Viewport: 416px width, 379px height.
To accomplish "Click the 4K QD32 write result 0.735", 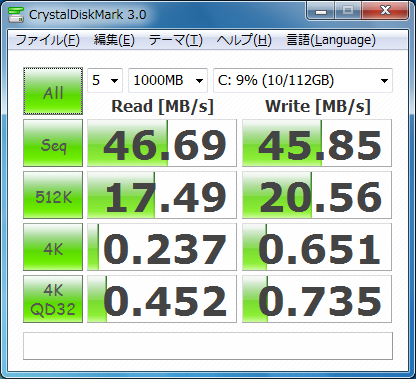I will coord(317,299).
